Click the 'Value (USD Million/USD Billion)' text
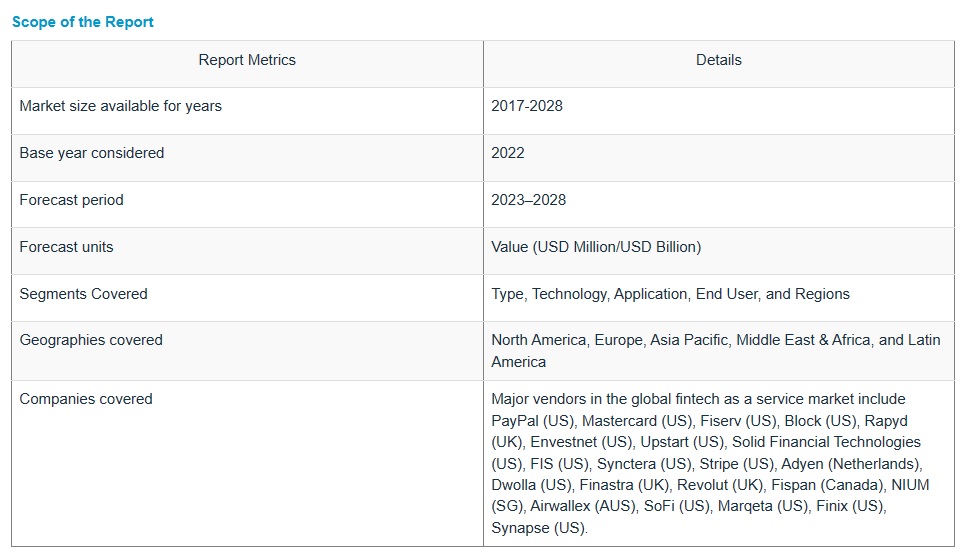This screenshot has height=554, width=961. [x=596, y=247]
